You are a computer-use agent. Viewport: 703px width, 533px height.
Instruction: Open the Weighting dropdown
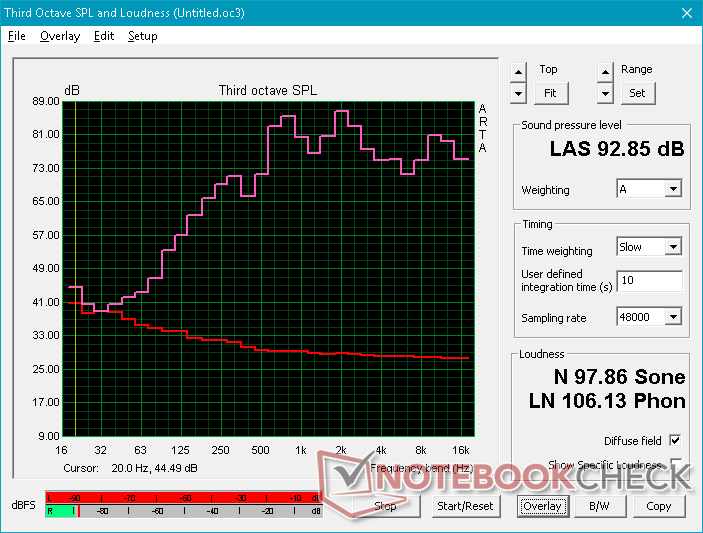click(x=673, y=189)
